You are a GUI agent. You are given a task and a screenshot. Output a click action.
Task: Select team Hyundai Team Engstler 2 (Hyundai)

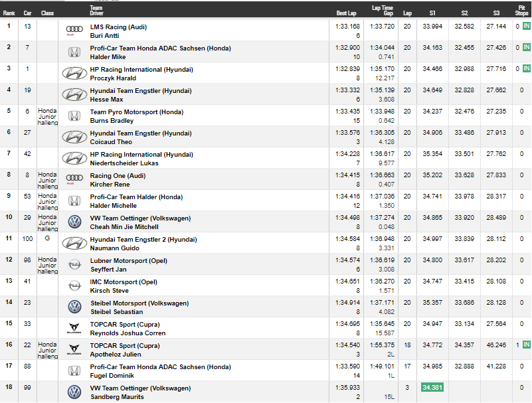coord(143,240)
